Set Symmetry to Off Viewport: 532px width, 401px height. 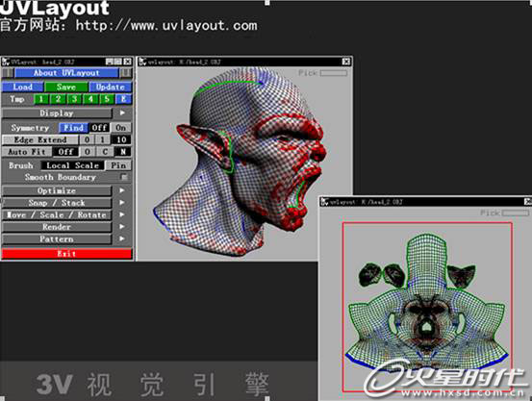99,128
